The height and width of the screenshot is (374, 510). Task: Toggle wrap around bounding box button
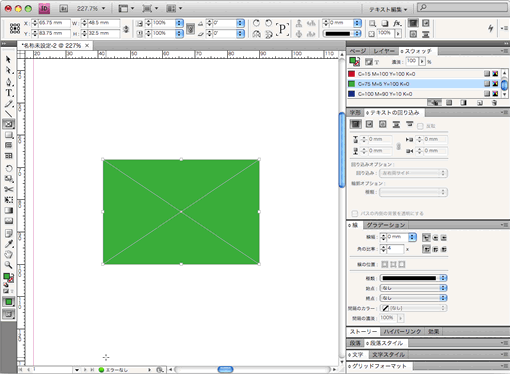tap(369, 124)
